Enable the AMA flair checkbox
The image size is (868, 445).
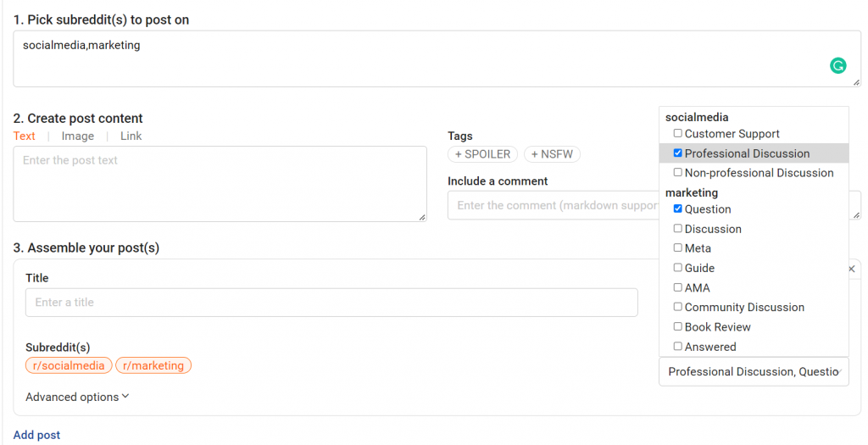click(x=677, y=288)
